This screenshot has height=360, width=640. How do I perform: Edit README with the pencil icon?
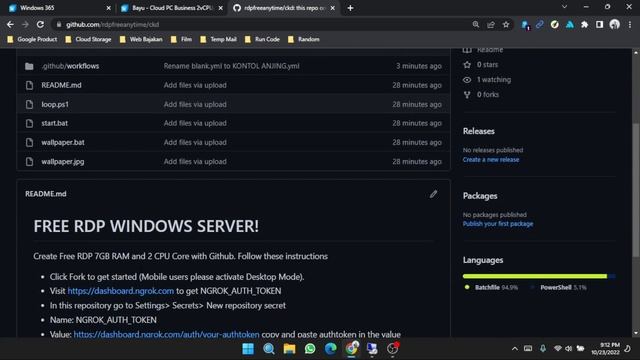coord(433,194)
